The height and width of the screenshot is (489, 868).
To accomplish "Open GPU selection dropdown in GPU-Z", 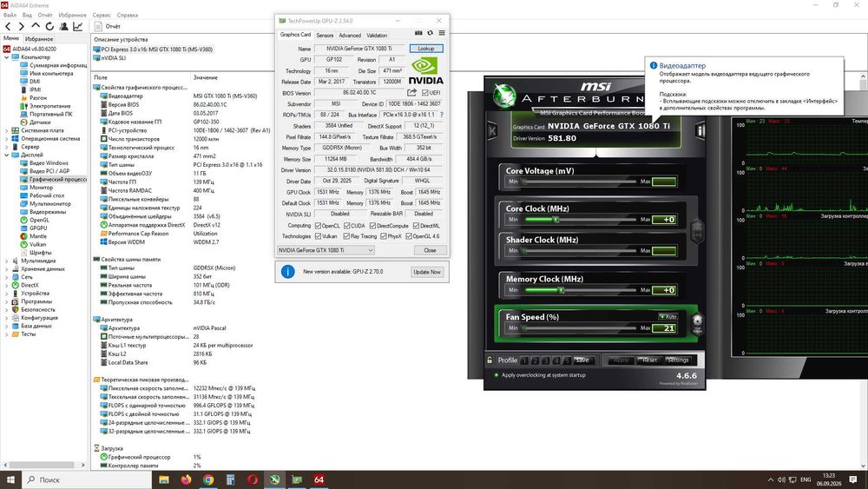I will click(x=325, y=250).
